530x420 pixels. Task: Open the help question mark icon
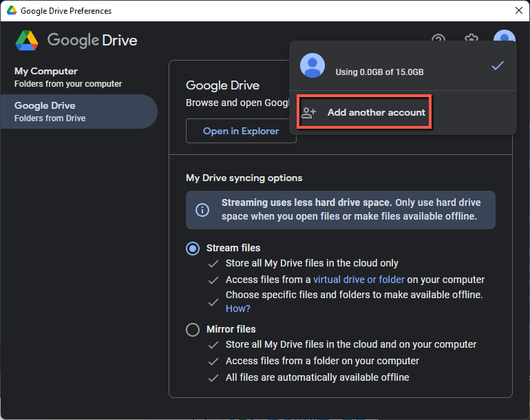click(438, 38)
